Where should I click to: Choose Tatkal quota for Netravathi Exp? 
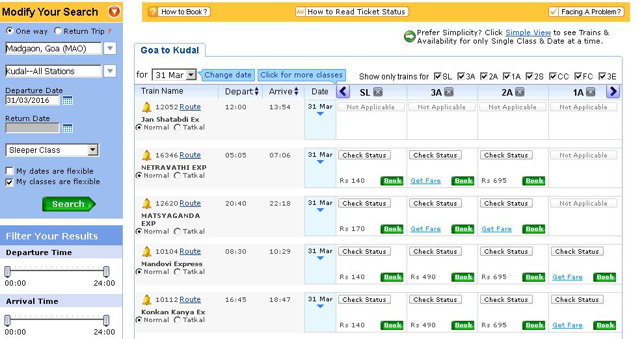tap(178, 176)
